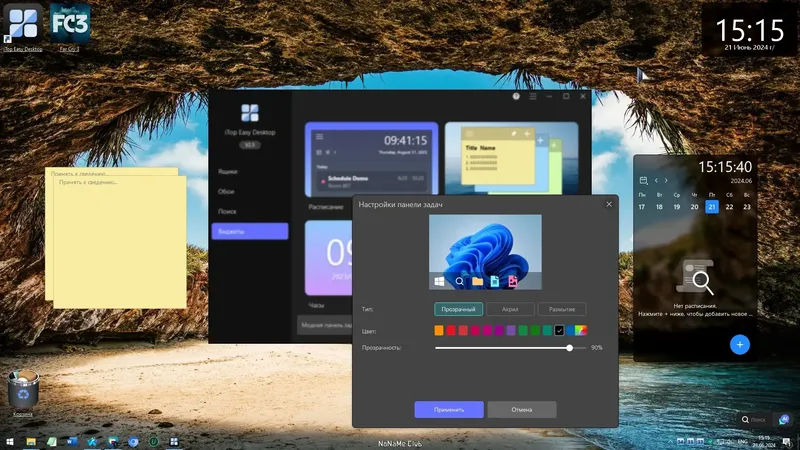Open Виджеты section in the iTop sidebar
The width and height of the screenshot is (800, 450).
[x=250, y=232]
